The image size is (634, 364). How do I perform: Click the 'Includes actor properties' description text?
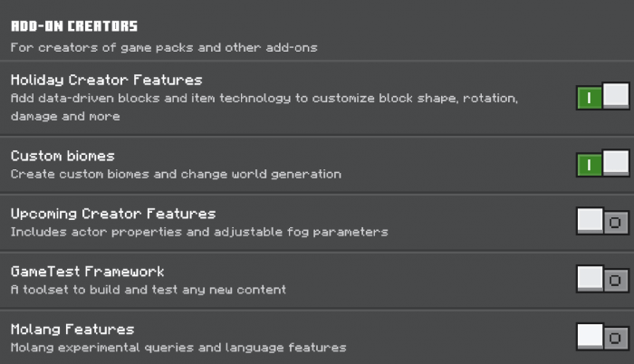click(199, 232)
